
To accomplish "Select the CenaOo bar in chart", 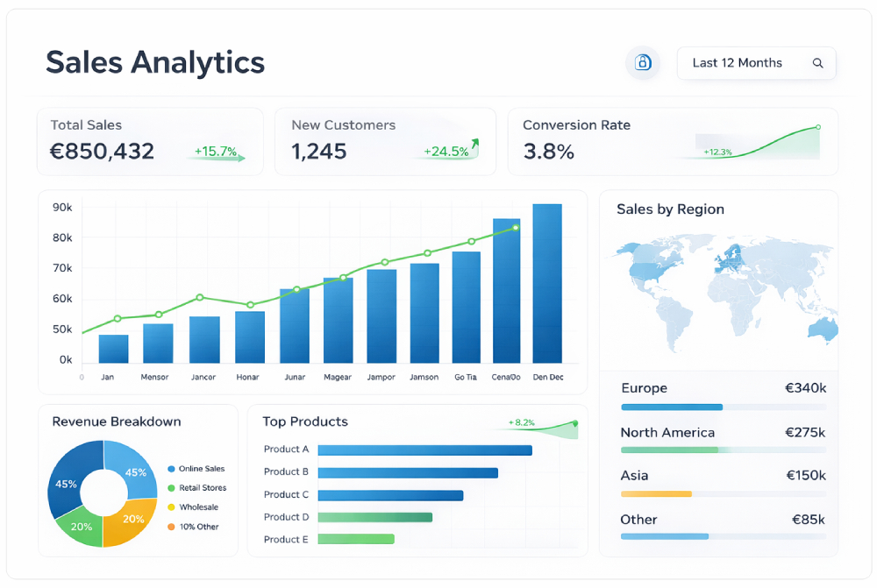I will 506,291.
